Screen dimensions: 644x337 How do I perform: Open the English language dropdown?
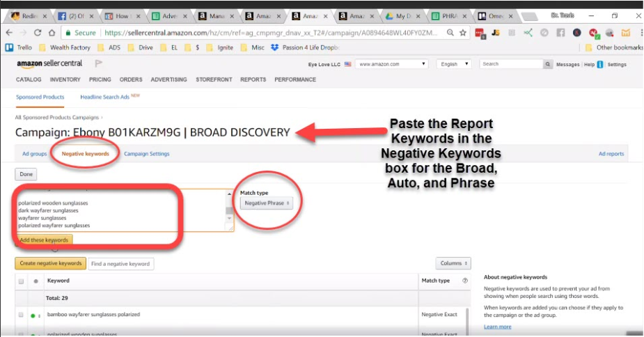[x=454, y=64]
